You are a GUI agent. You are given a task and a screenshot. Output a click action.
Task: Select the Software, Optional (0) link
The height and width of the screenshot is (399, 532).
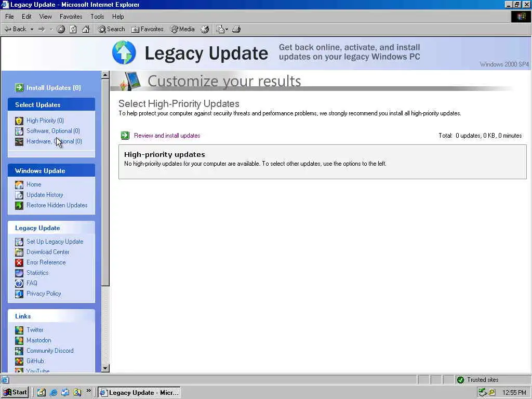pos(54,131)
